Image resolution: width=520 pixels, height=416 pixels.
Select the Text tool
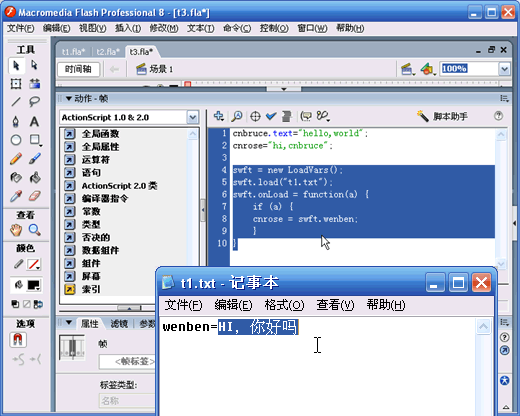(x=34, y=121)
